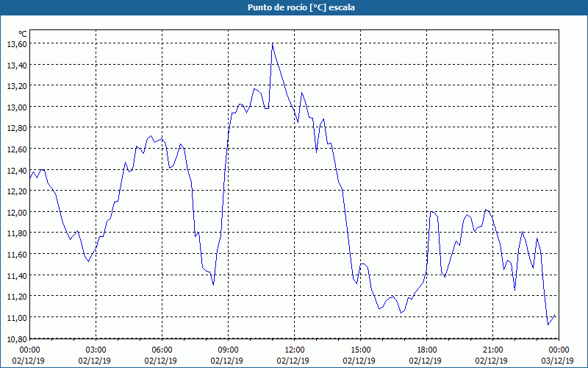This screenshot has width=588, height=368.
Task: Select the 02/12/19 date beneath 03:00
Action: (x=95, y=361)
